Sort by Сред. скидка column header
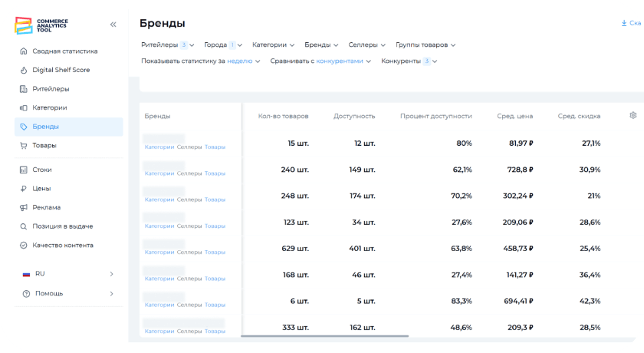This screenshot has width=644, height=353. click(x=579, y=117)
